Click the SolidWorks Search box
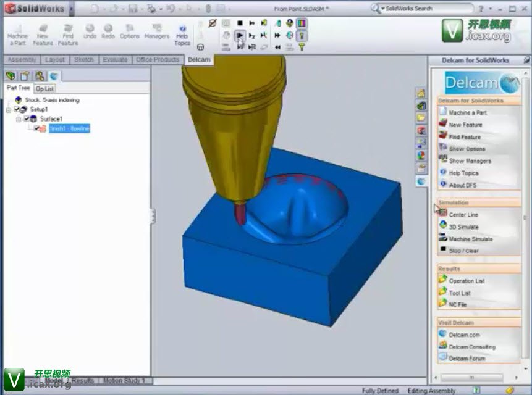 426,9
